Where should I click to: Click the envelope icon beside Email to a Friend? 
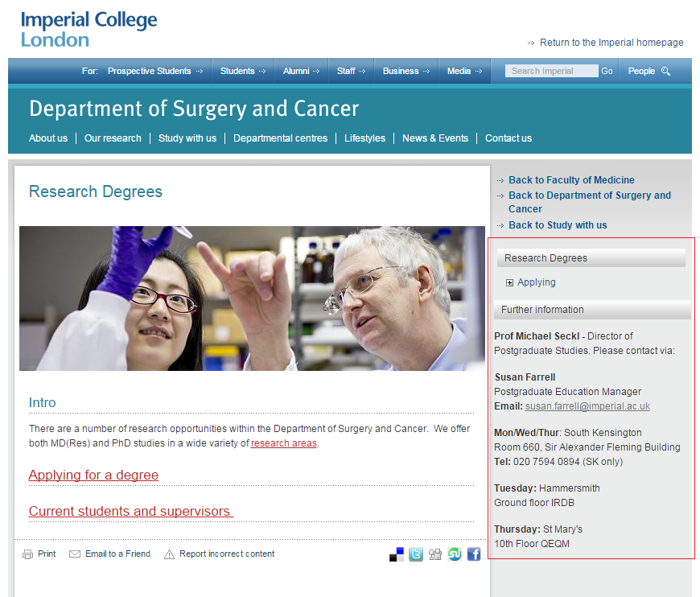pos(75,554)
